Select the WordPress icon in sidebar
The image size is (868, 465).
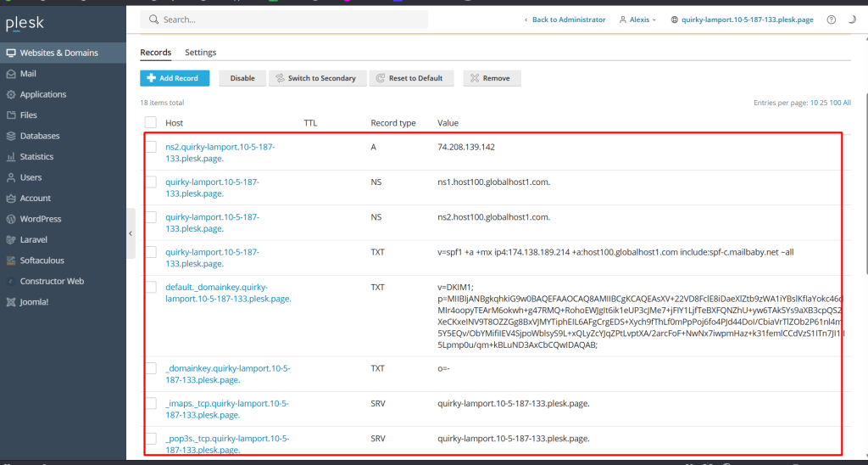coord(10,219)
